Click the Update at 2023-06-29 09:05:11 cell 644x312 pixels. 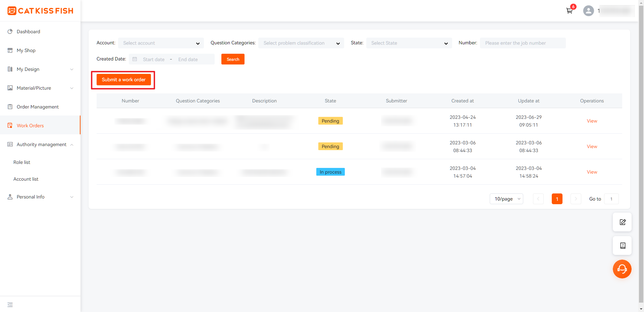[529, 121]
